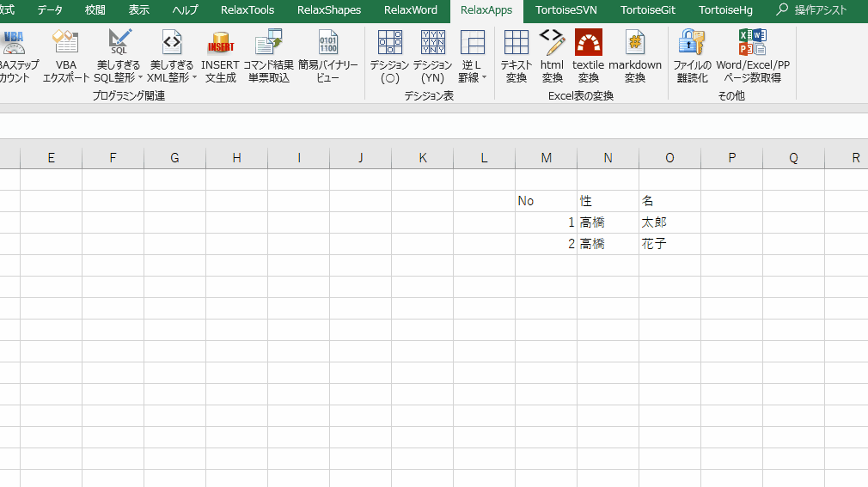Select column Q header
868x487 pixels.
click(794, 158)
